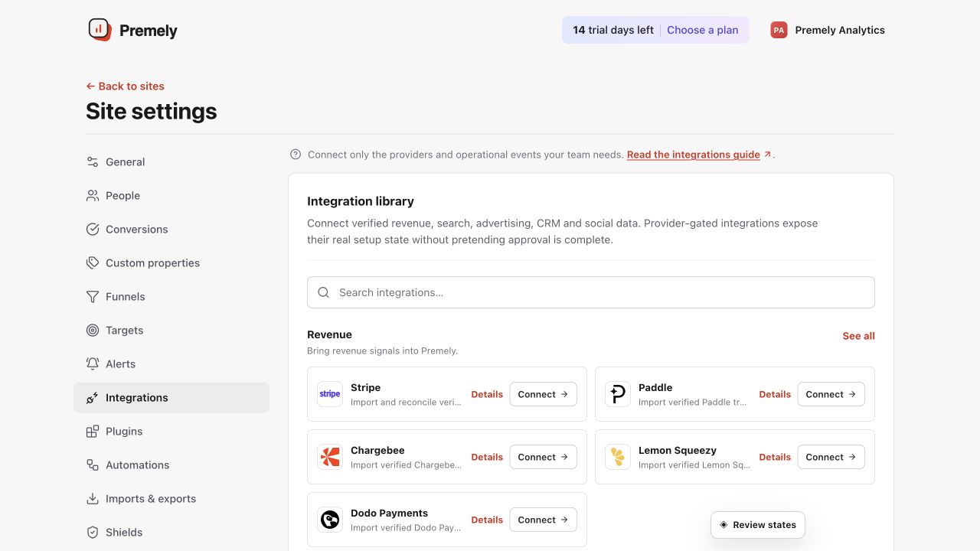View Details for Stripe
This screenshot has width=980, height=551.
[x=487, y=394]
